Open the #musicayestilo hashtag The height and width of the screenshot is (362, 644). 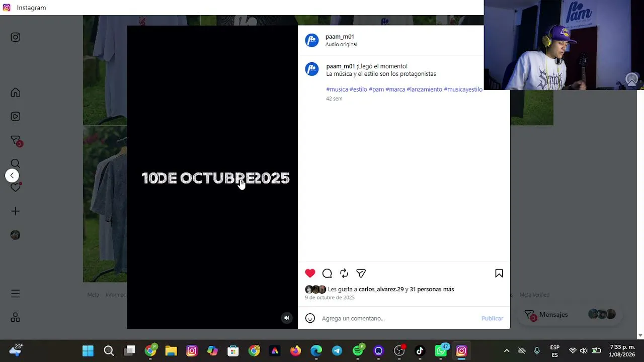coord(463,89)
